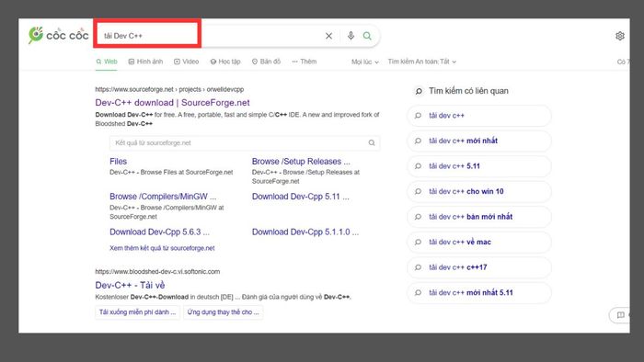The height and width of the screenshot is (362, 644).
Task: Open the Mọi lúc time filter dropdown
Action: coord(364,62)
